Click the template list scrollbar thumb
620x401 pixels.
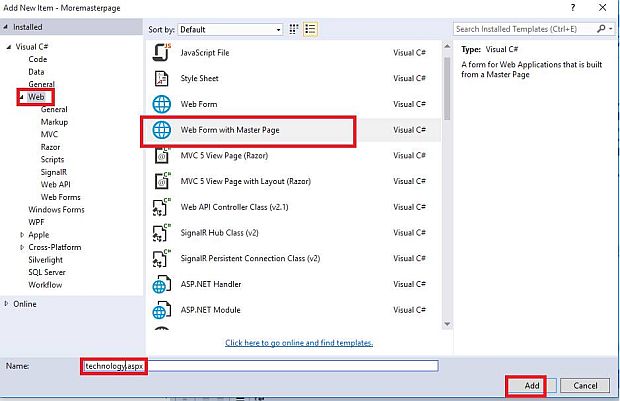point(447,89)
